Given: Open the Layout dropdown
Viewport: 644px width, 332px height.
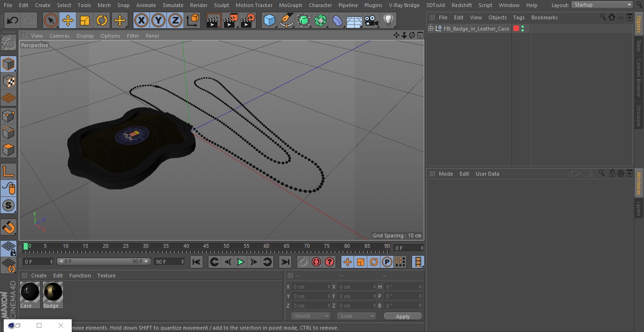Looking at the screenshot, I should [602, 5].
